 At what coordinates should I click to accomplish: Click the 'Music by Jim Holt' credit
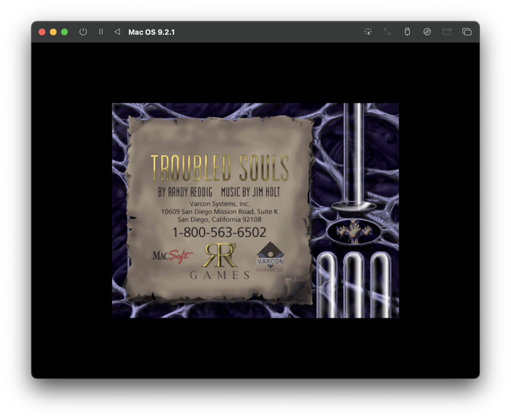tap(250, 192)
